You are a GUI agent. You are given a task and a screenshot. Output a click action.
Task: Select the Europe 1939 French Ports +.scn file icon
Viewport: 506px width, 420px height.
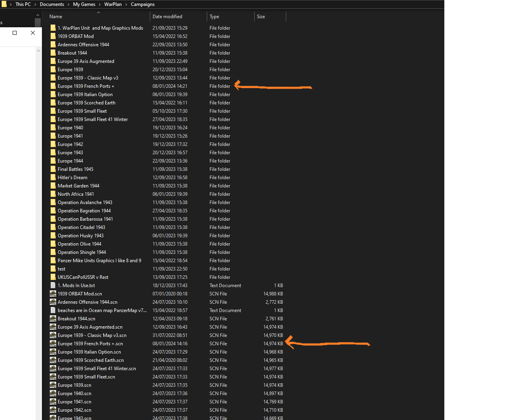coord(53,343)
